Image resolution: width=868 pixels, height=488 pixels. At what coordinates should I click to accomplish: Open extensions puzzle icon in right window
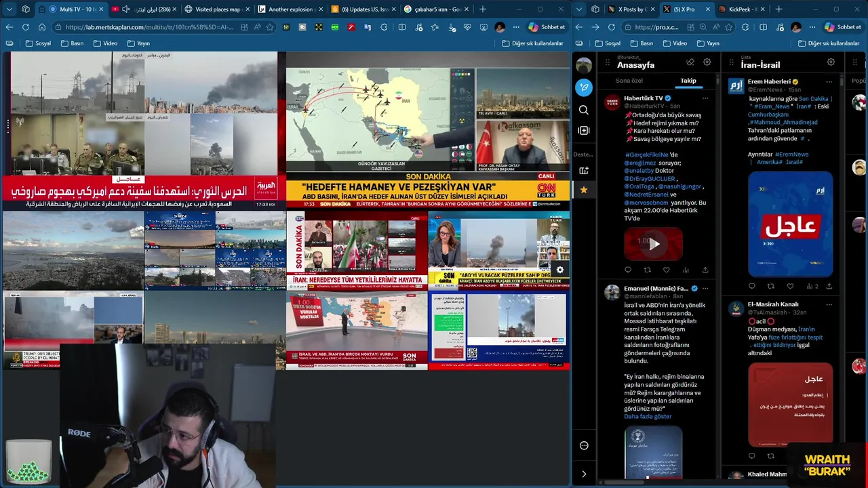[x=745, y=27]
